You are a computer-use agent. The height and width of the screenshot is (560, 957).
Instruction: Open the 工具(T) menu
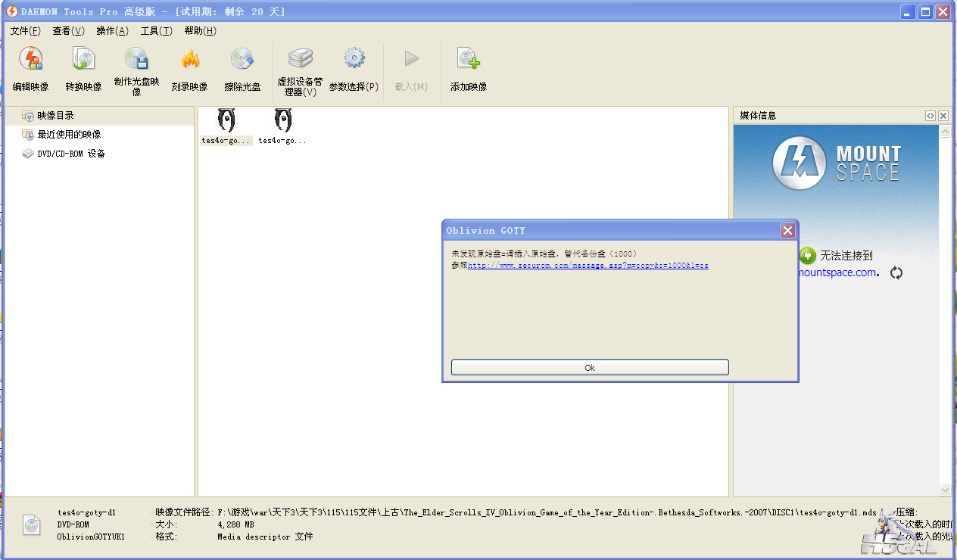(156, 31)
